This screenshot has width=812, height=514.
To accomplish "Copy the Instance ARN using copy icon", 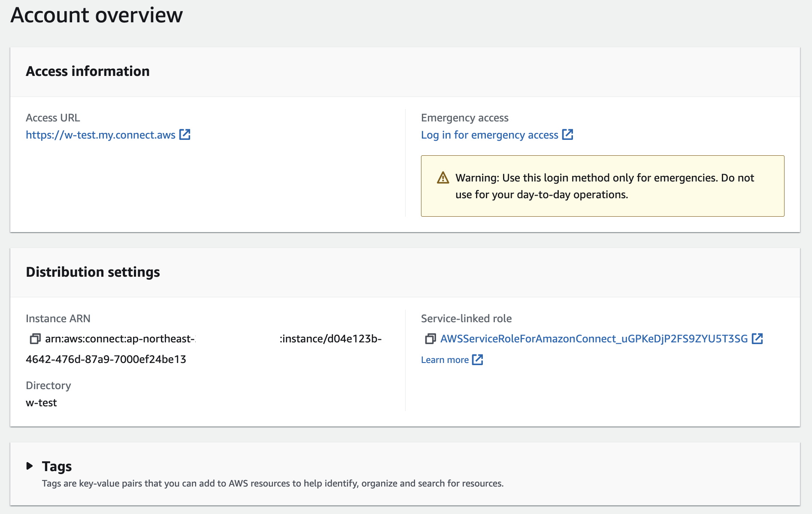I will tap(35, 339).
